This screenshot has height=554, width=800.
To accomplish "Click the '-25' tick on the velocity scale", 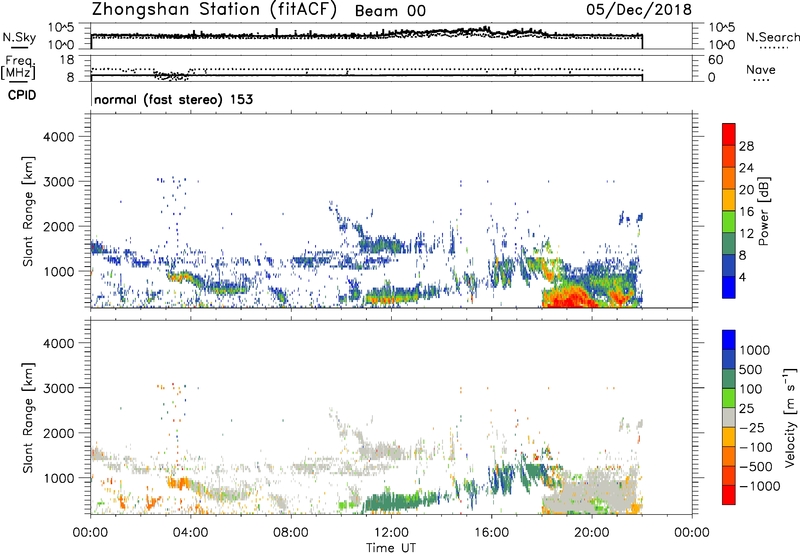I will click(752, 427).
